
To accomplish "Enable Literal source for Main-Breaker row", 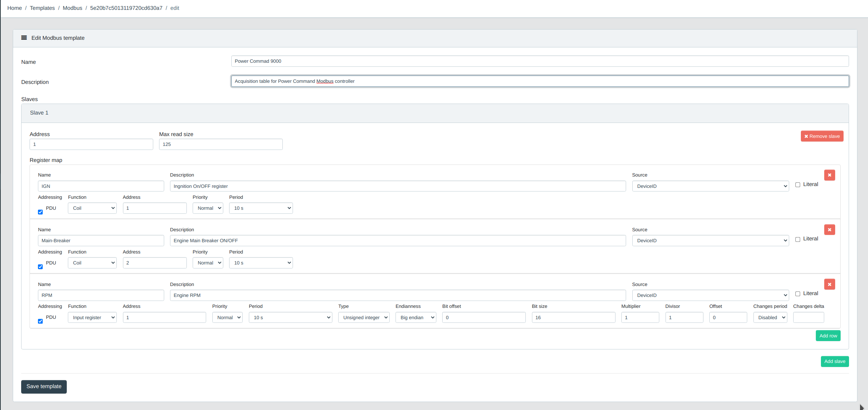I will coord(798,240).
